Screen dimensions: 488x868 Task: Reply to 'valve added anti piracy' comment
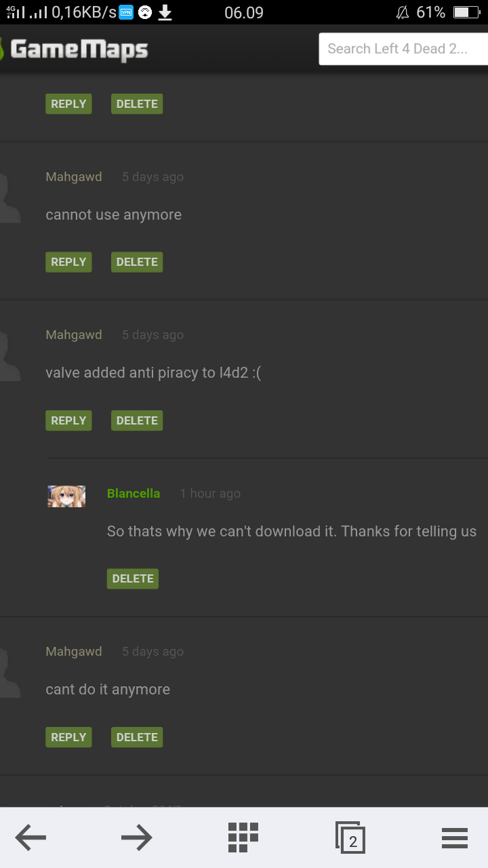[x=68, y=420]
